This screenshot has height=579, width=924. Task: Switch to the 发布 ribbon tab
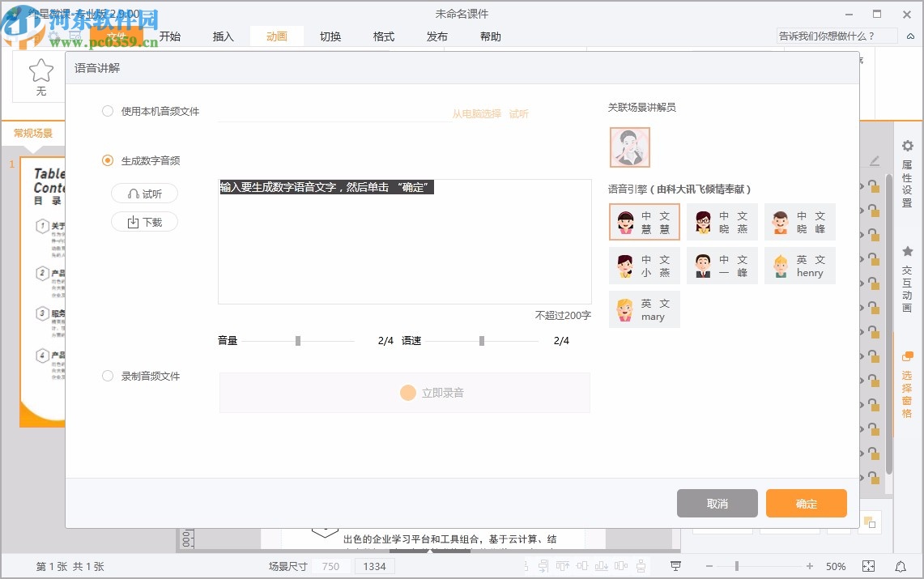pyautogui.click(x=436, y=36)
